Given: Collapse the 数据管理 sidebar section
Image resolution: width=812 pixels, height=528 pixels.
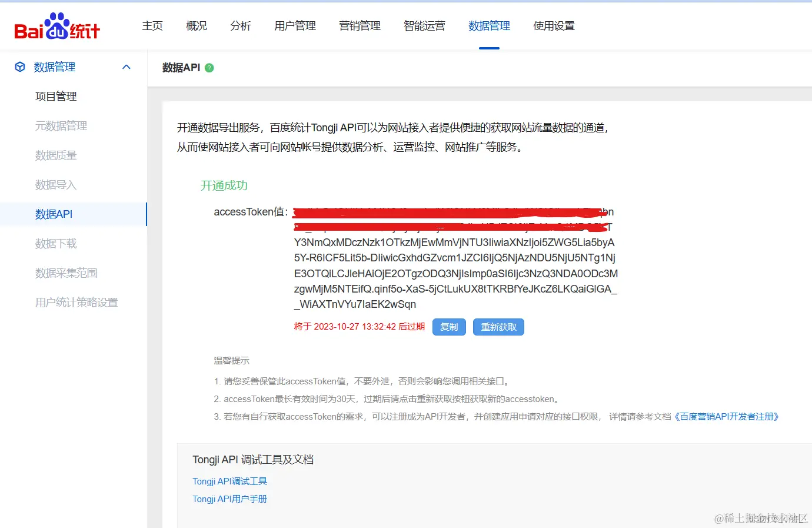Looking at the screenshot, I should 126,67.
